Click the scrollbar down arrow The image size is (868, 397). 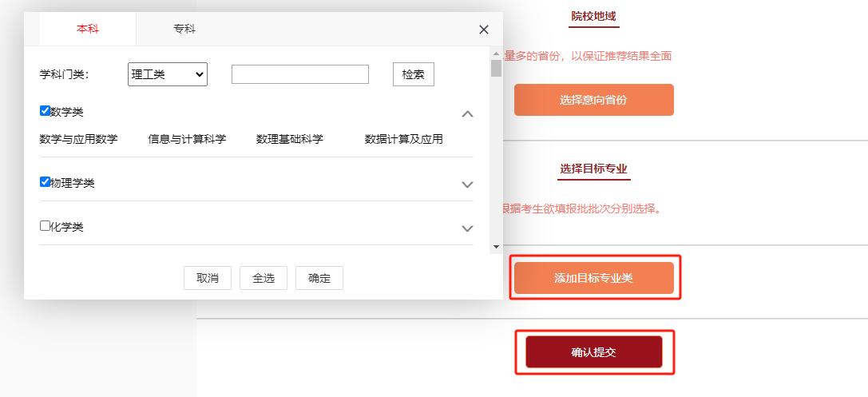click(496, 247)
